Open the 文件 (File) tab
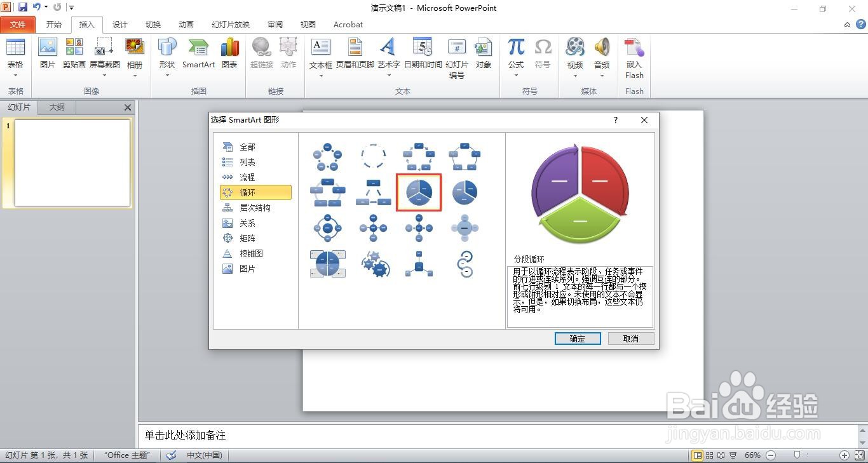This screenshot has width=868, height=463. tap(18, 25)
